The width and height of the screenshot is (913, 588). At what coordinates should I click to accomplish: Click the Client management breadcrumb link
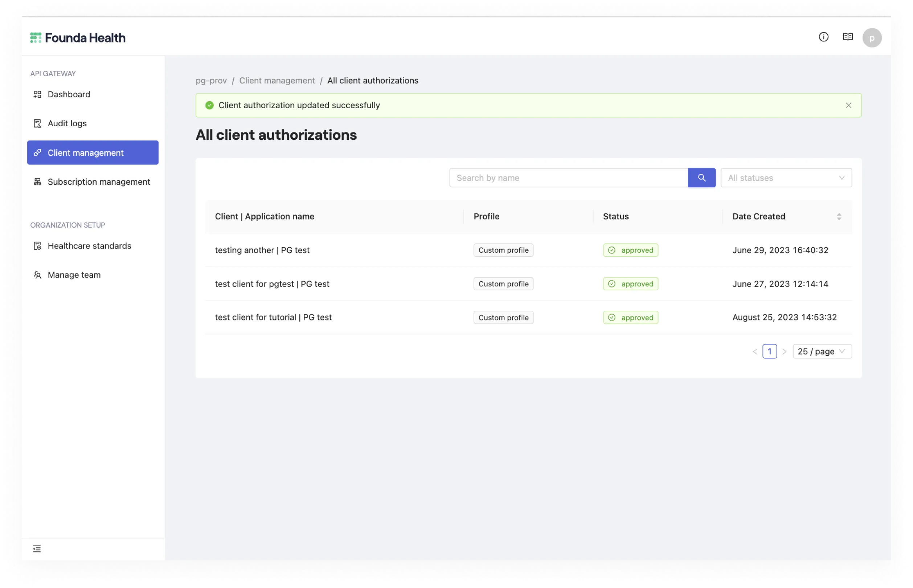277,81
